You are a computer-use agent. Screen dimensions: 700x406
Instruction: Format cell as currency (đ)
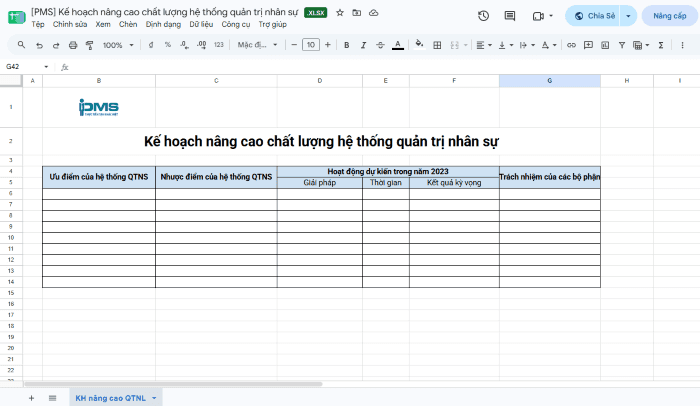[151, 45]
